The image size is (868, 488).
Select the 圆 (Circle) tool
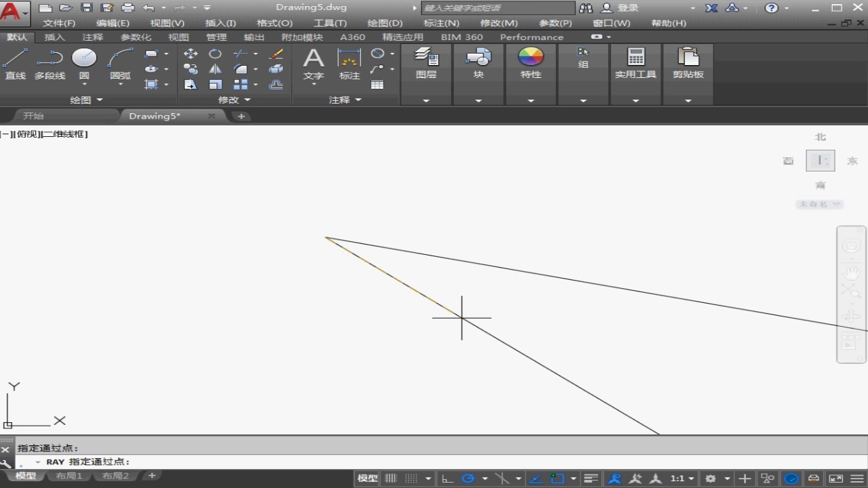84,65
